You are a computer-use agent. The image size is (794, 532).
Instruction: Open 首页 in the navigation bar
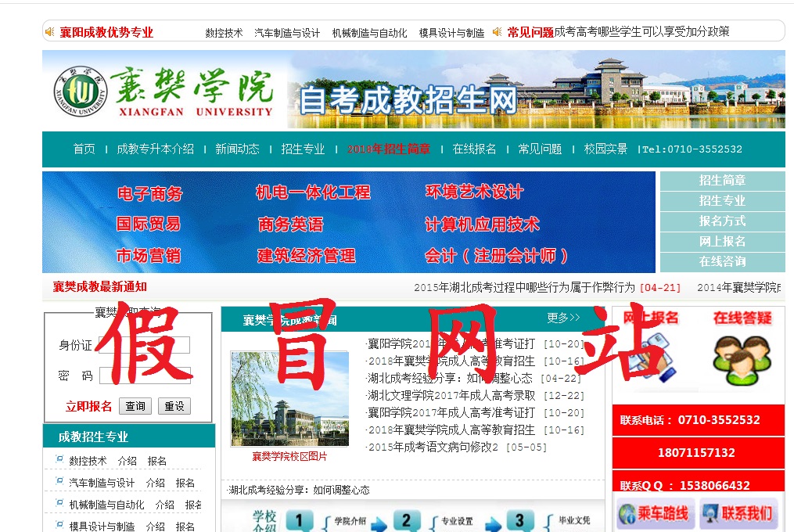coord(84,149)
